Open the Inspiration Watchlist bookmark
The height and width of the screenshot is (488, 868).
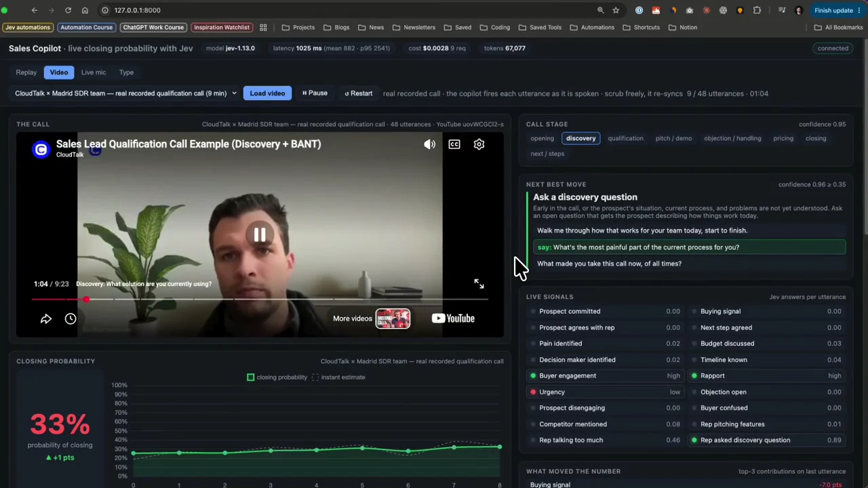click(221, 27)
